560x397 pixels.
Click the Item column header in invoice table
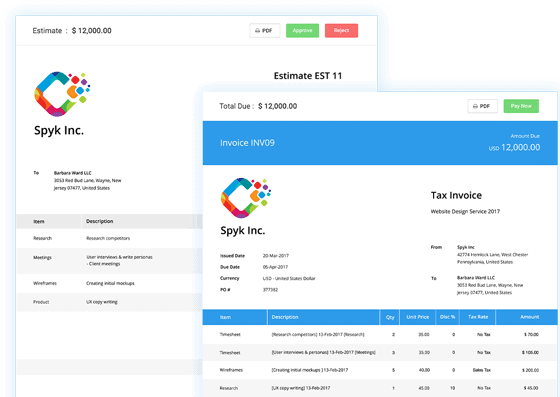coord(225,317)
